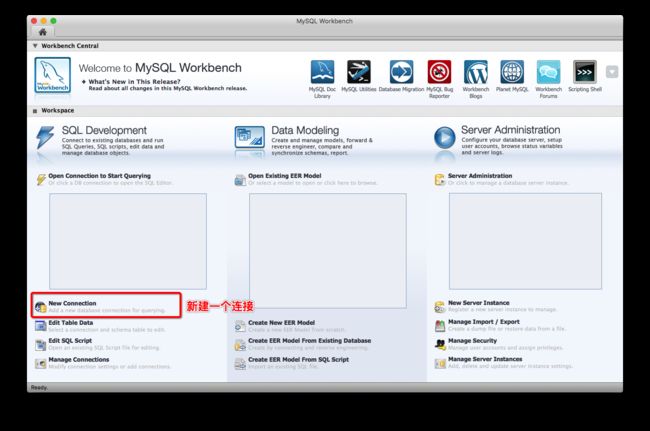Click the New Server Instance icon
This screenshot has height=431, width=650.
point(440,307)
